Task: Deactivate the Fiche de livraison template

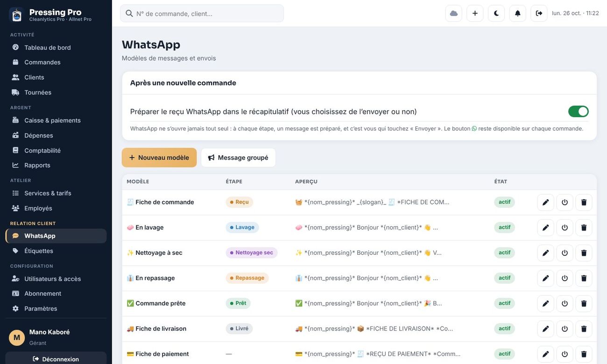Action: coord(565,329)
